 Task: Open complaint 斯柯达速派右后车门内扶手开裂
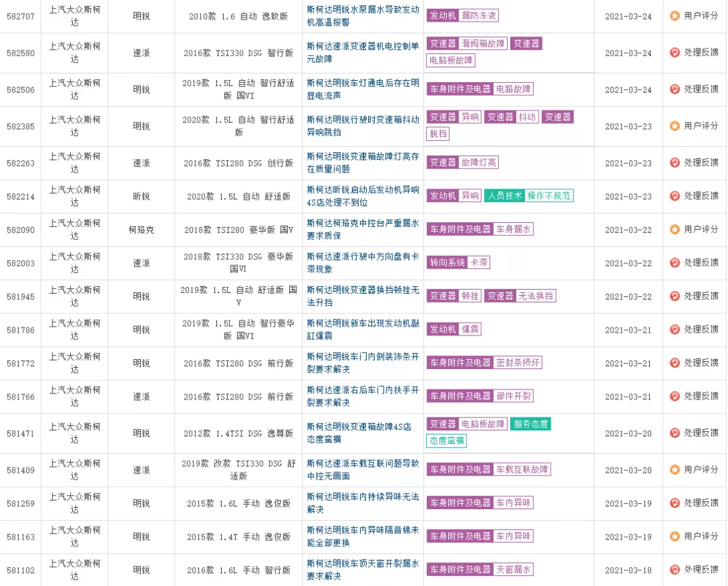click(363, 396)
